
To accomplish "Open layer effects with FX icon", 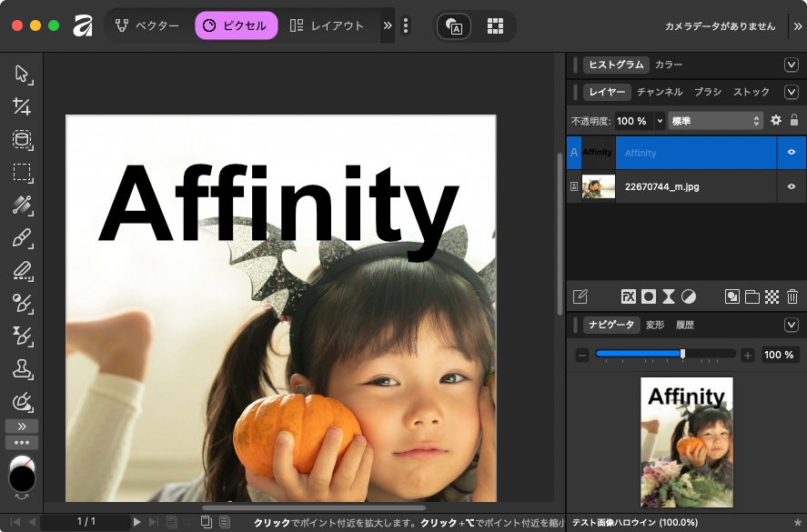I will (628, 296).
